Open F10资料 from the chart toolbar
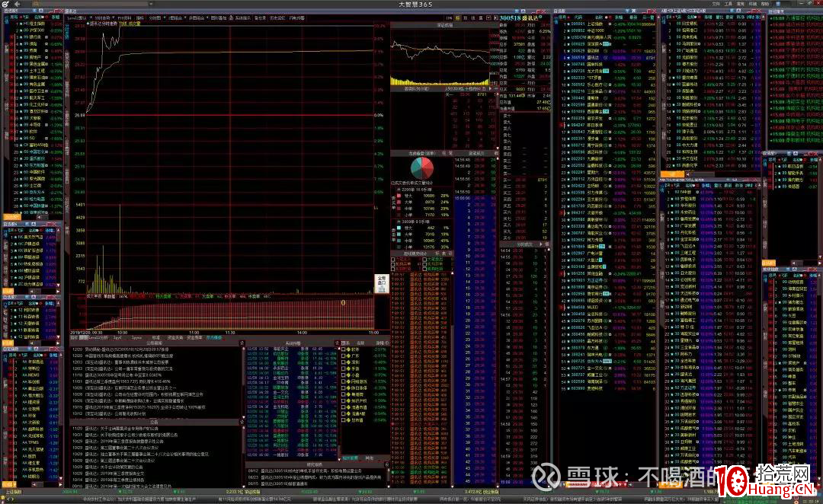 124,18
